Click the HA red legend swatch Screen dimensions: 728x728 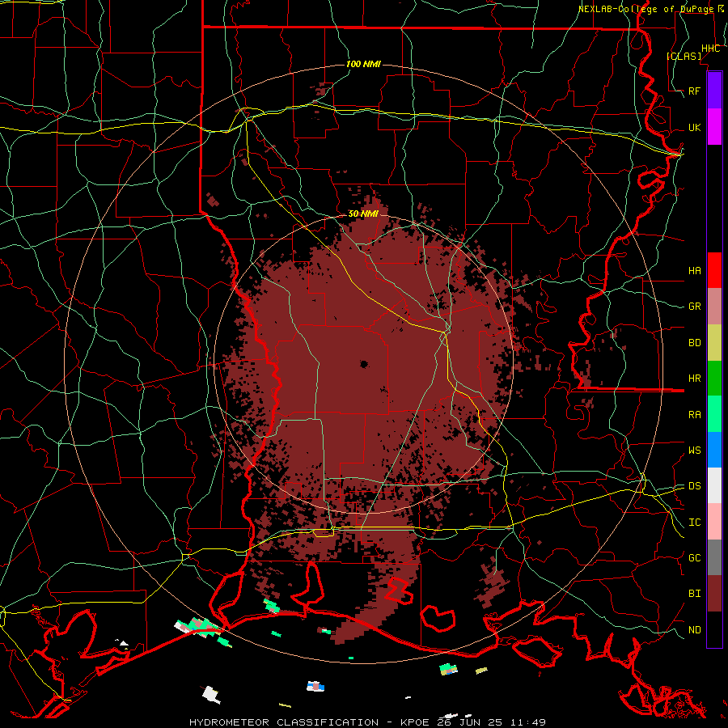pos(714,270)
